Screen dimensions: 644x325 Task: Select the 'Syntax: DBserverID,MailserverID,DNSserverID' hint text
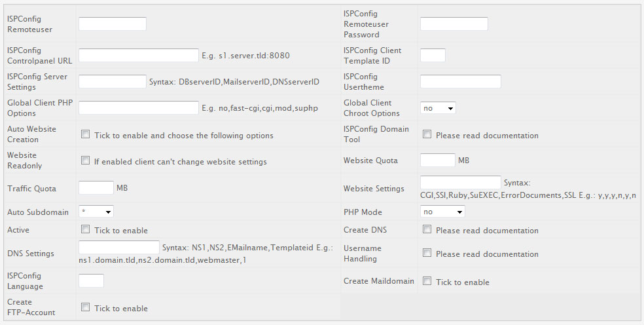234,82
